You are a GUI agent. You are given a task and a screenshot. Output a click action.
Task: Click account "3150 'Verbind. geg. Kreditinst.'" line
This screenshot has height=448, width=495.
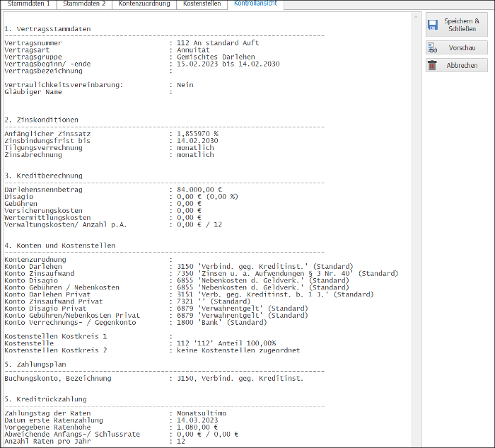pyautogui.click(x=265, y=266)
